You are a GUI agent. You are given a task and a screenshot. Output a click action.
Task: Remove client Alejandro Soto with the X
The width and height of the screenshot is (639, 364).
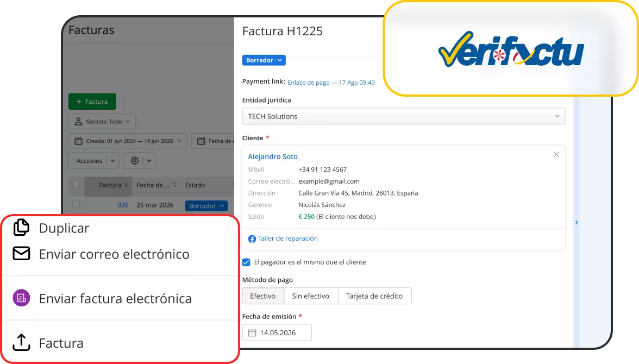click(556, 154)
